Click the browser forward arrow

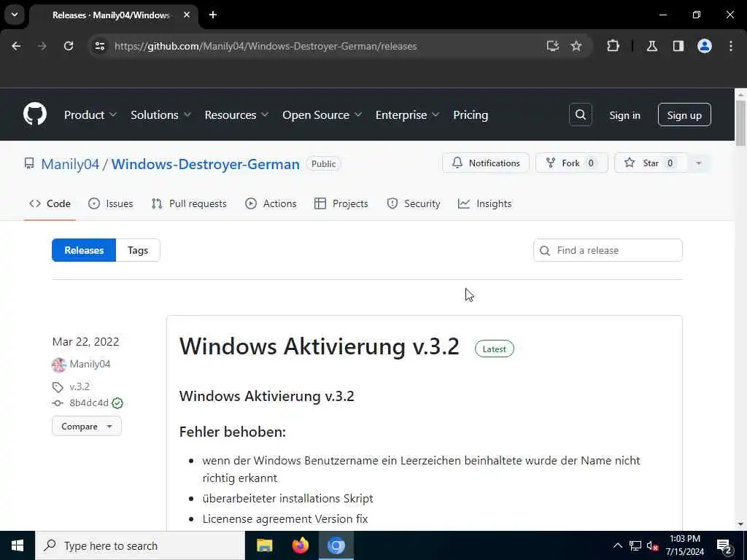click(x=42, y=46)
